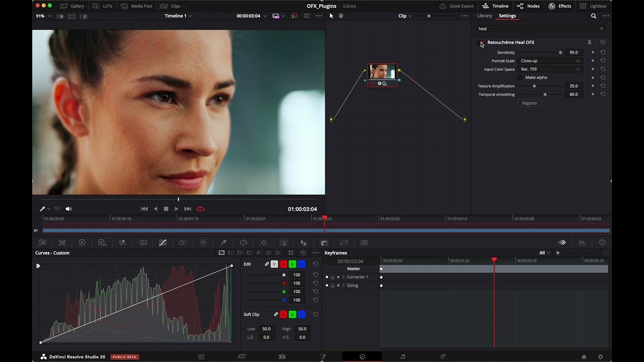Select the Curves palette icon
Screen dimensions: 644x362
pyautogui.click(x=163, y=242)
